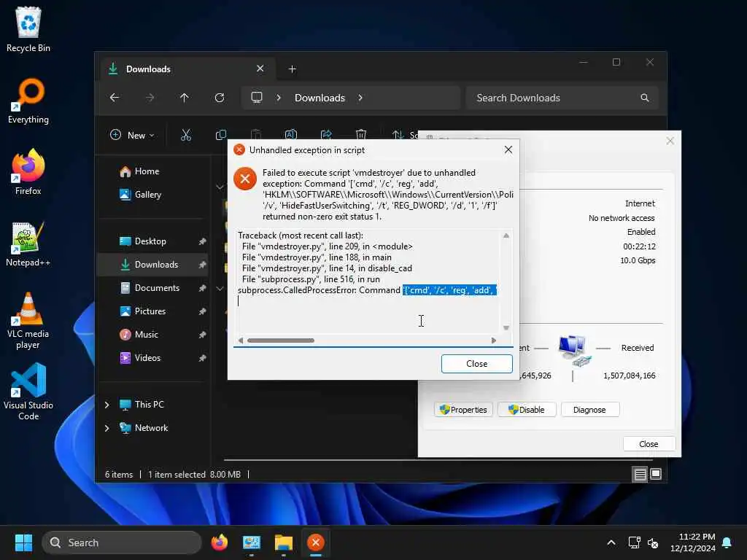This screenshot has width=747, height=560.
Task: Click the Delete trash icon
Action: [361, 134]
